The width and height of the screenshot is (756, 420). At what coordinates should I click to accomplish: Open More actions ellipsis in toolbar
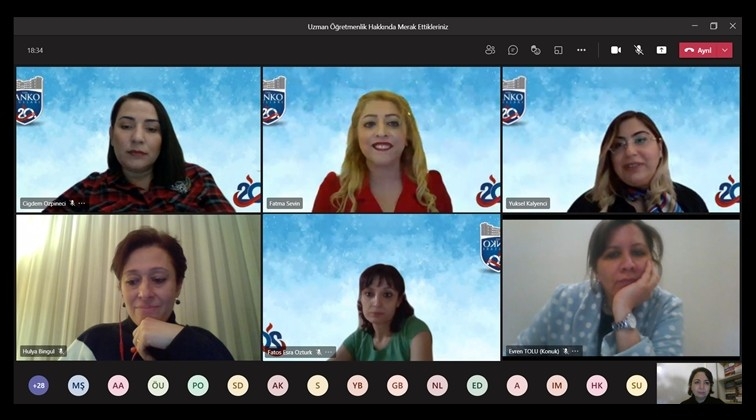(581, 50)
